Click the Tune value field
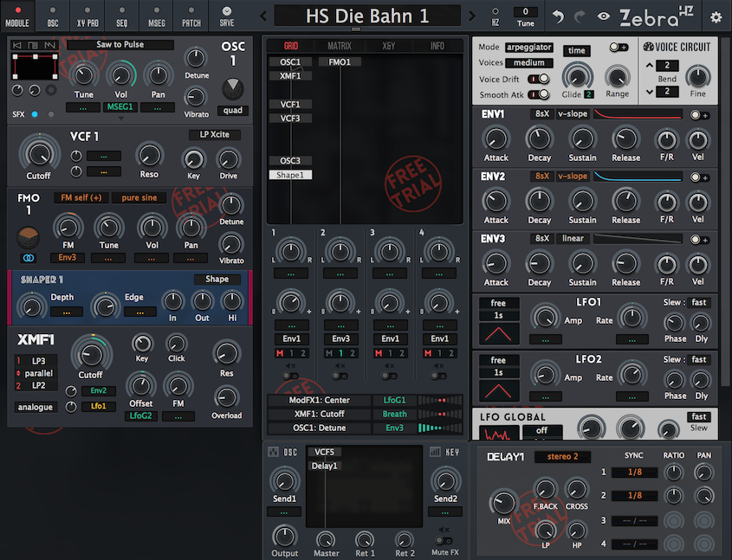732x560 pixels. [x=526, y=11]
